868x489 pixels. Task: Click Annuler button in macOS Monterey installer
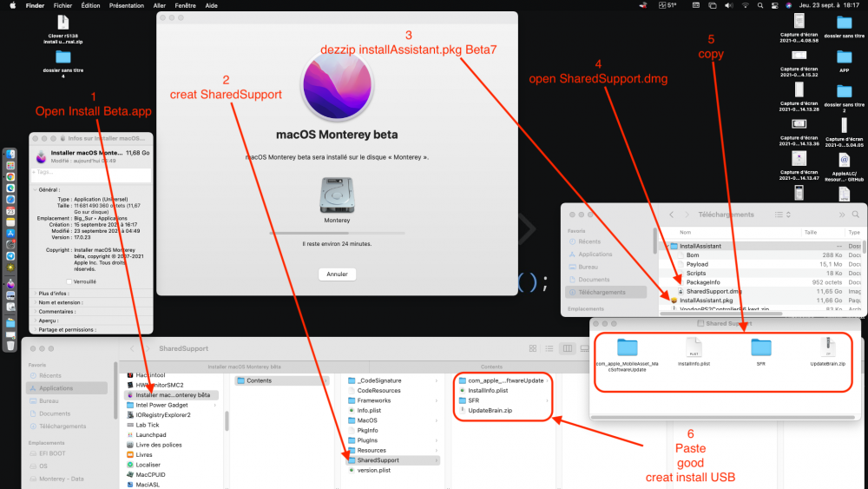[337, 274]
